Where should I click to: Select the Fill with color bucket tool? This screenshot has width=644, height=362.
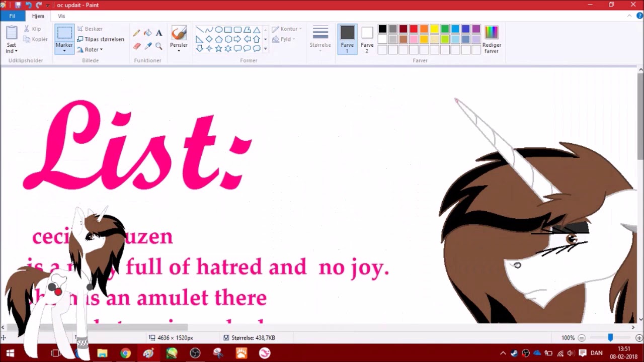(147, 33)
